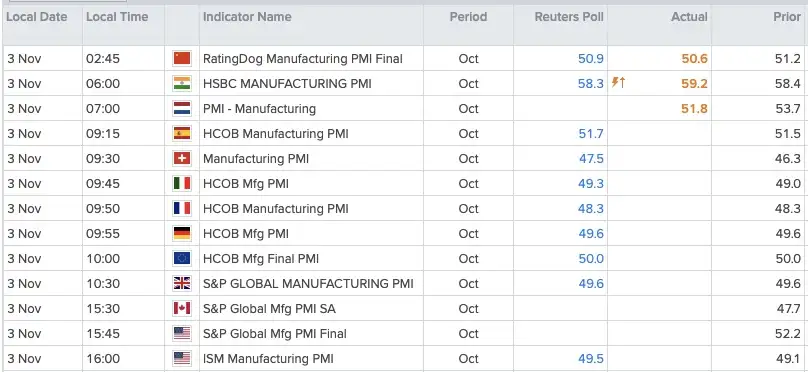This screenshot has width=808, height=372.
Task: Click the European Union flag icon
Action: coord(182,259)
